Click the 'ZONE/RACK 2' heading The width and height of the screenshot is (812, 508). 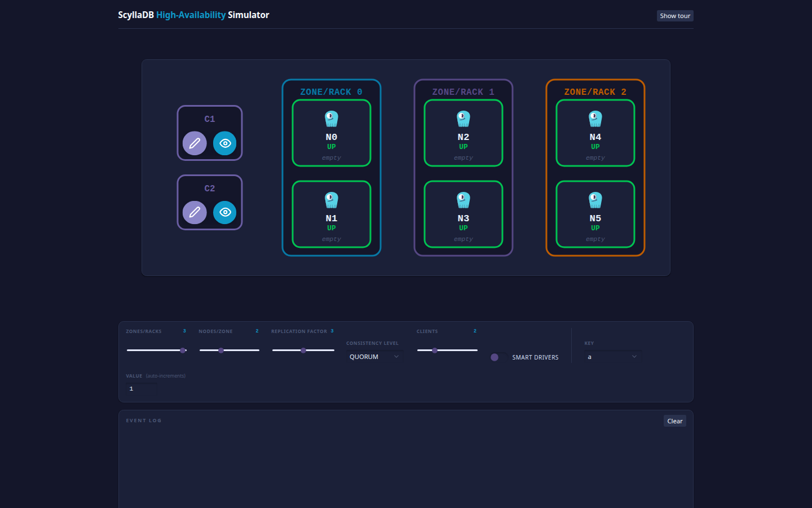pos(595,92)
